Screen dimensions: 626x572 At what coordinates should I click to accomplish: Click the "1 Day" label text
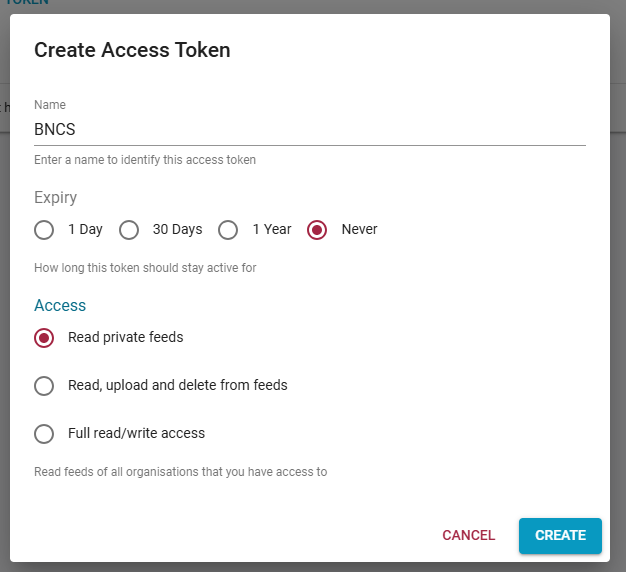tap(85, 230)
